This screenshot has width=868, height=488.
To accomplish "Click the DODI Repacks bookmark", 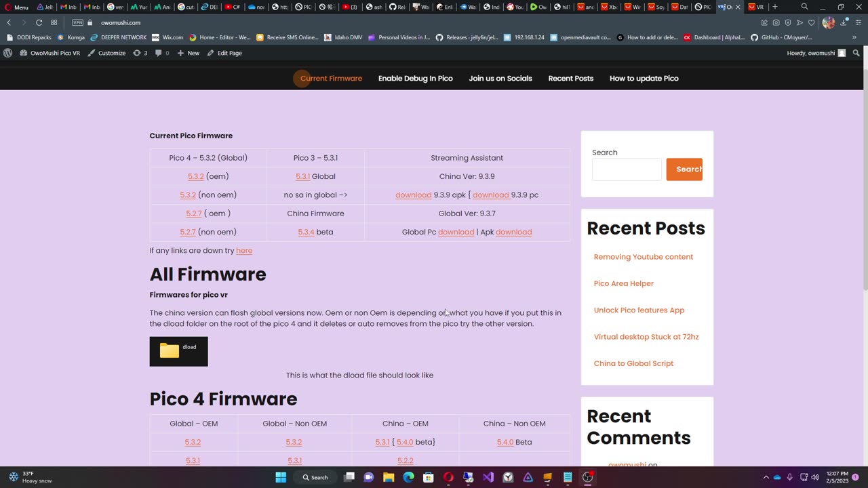I will (29, 37).
